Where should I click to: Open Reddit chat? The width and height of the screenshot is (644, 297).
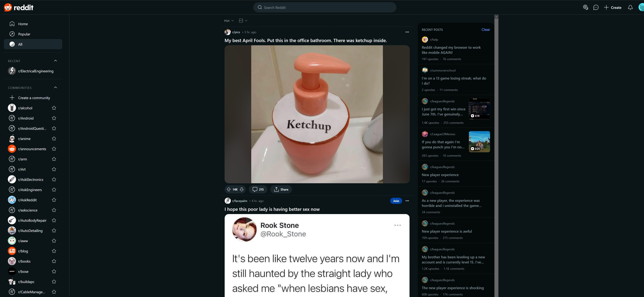[596, 7]
